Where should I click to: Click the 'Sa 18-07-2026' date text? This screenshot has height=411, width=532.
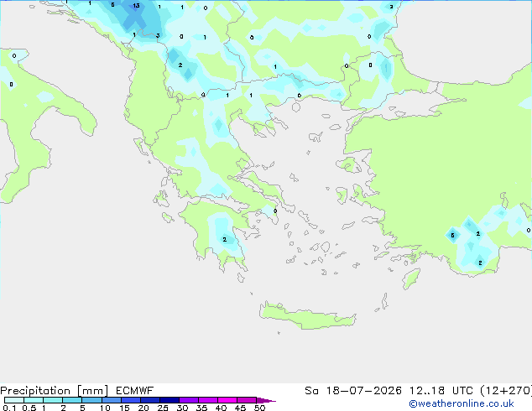[x=353, y=391]
